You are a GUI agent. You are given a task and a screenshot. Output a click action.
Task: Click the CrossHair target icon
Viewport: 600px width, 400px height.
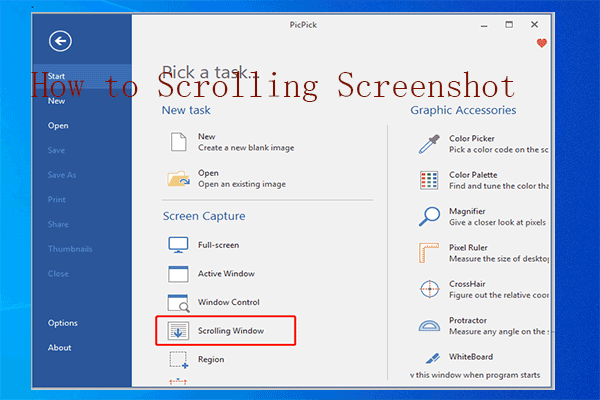429,289
